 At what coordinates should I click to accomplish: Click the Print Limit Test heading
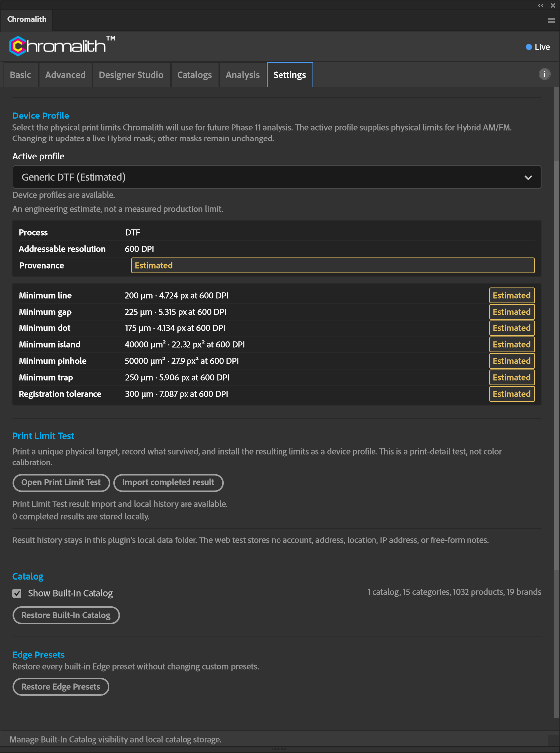[x=43, y=436]
